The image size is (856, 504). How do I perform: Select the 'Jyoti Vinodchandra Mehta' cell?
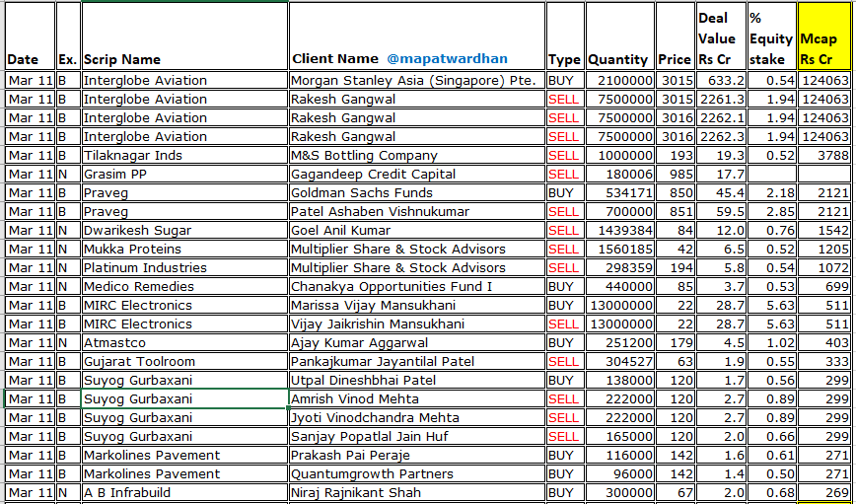click(x=417, y=418)
